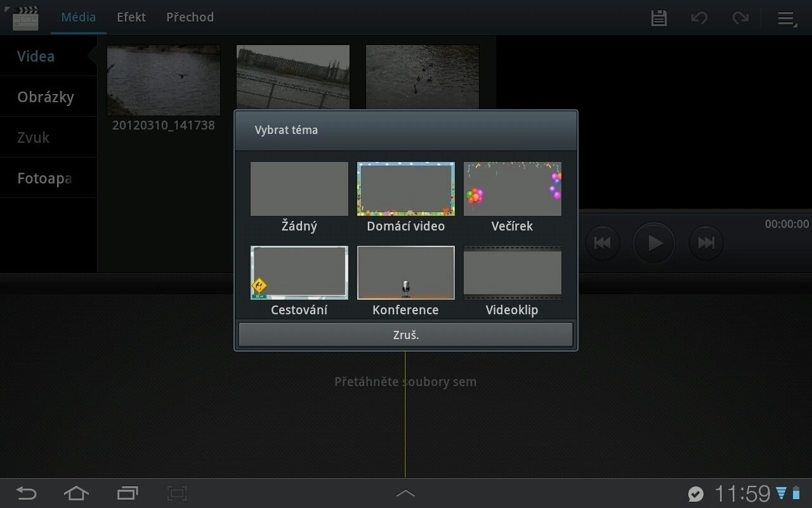Image resolution: width=812 pixels, height=508 pixels.
Task: Check the battery status icon
Action: click(796, 493)
